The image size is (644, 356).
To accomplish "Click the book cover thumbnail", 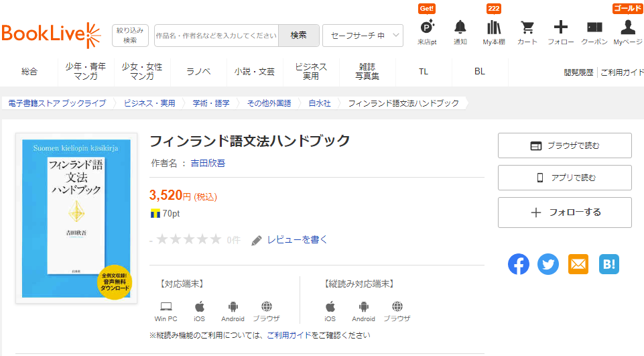I will pyautogui.click(x=76, y=218).
